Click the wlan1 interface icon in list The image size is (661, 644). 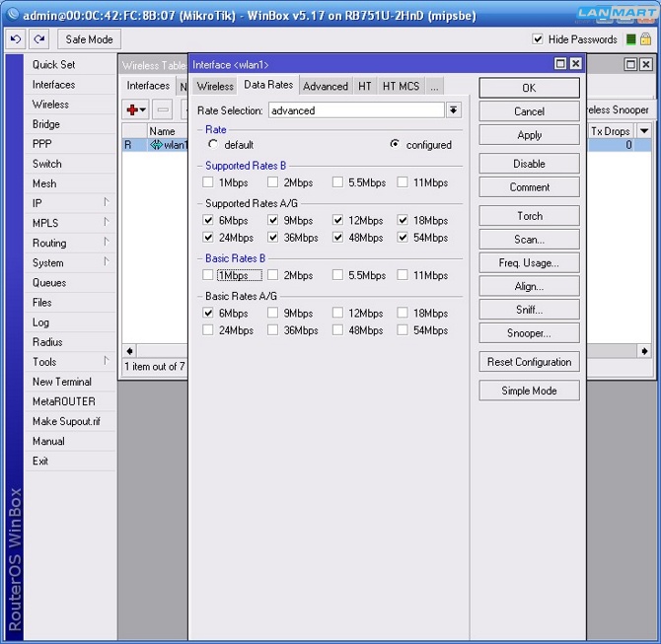pos(156,145)
